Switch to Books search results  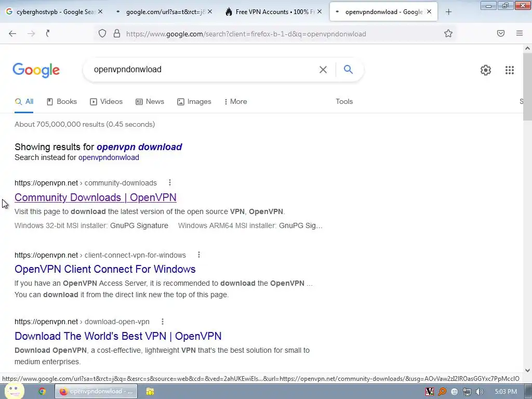(x=62, y=101)
